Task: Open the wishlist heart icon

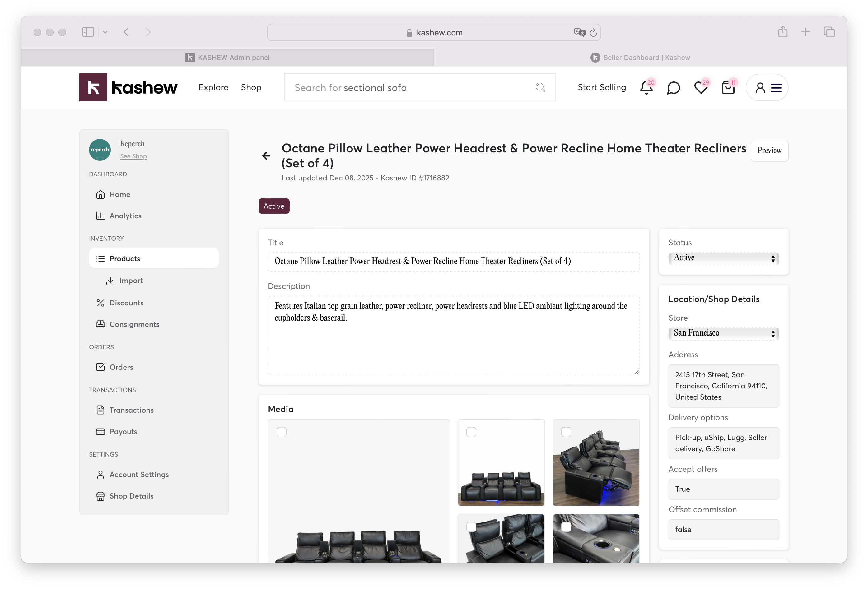Action: 701,88
